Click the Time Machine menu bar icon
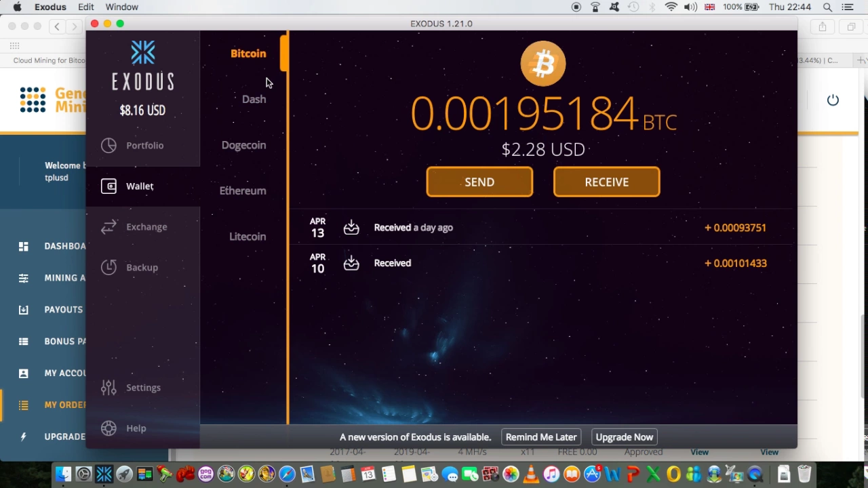The width and height of the screenshot is (868, 488). click(x=633, y=7)
